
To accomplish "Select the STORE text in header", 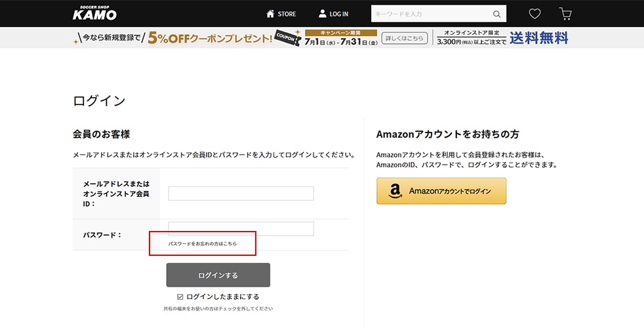I will click(287, 14).
